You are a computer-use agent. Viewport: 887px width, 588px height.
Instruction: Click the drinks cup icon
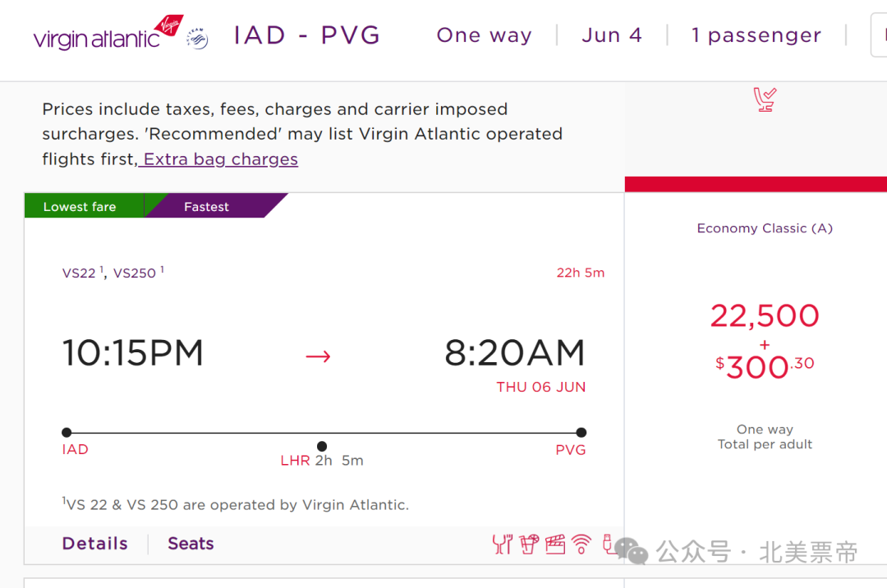click(x=529, y=544)
